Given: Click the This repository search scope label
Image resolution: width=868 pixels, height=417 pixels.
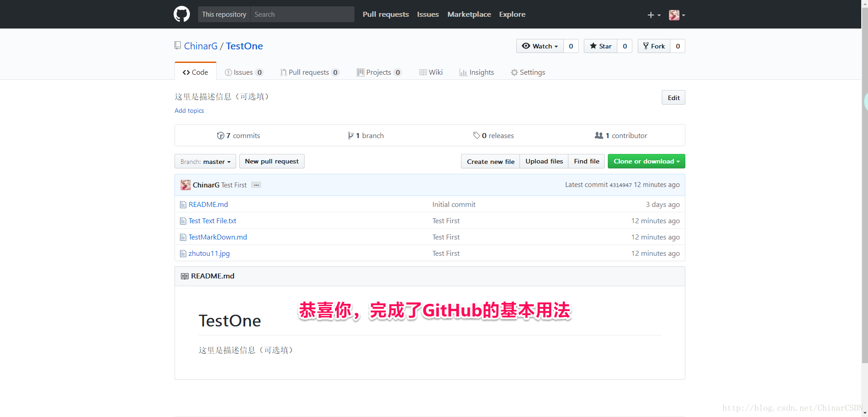Looking at the screenshot, I should pos(224,14).
